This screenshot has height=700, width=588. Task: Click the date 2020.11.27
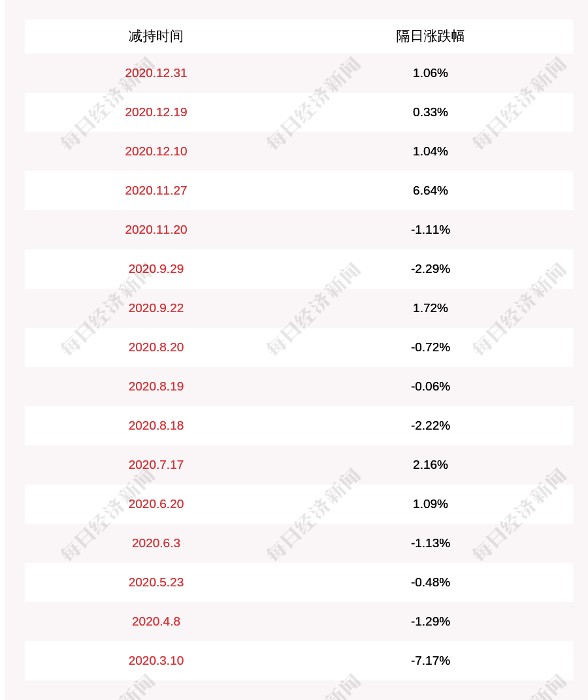pyautogui.click(x=155, y=191)
